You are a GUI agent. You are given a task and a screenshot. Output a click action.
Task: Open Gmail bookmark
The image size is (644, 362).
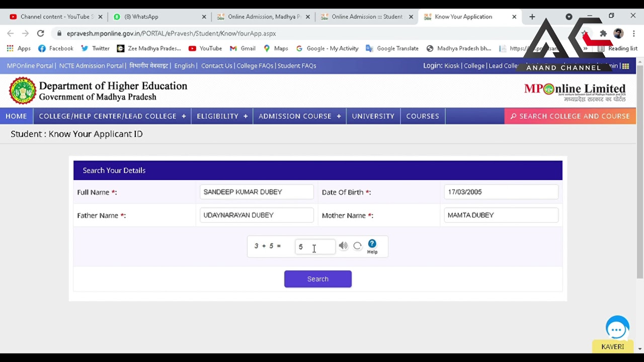[x=243, y=48]
